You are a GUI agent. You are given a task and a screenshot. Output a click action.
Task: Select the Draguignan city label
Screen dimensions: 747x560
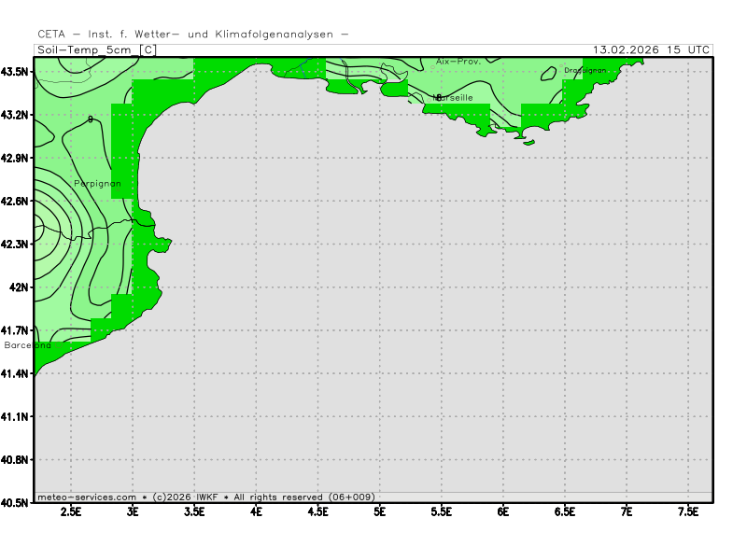(585, 70)
